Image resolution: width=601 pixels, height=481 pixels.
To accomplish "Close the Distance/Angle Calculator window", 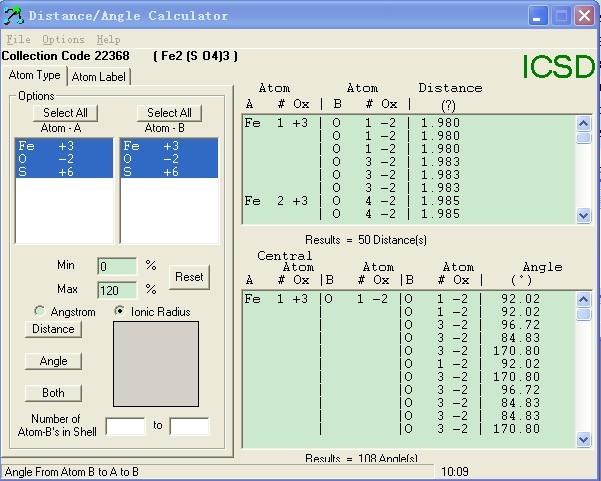I will click(584, 16).
